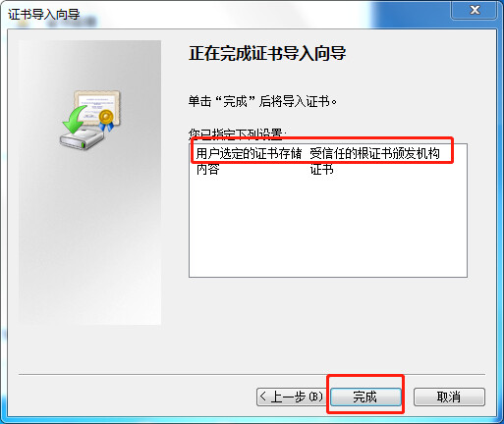Click the 单击“完成”后将导入证书 instruction text
504x424 pixels.
pos(262,101)
